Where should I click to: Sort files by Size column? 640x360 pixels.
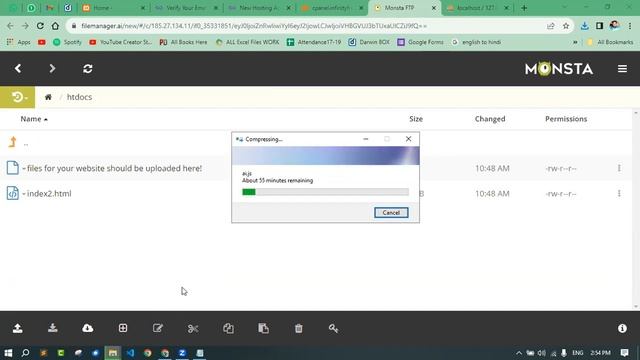[416, 119]
